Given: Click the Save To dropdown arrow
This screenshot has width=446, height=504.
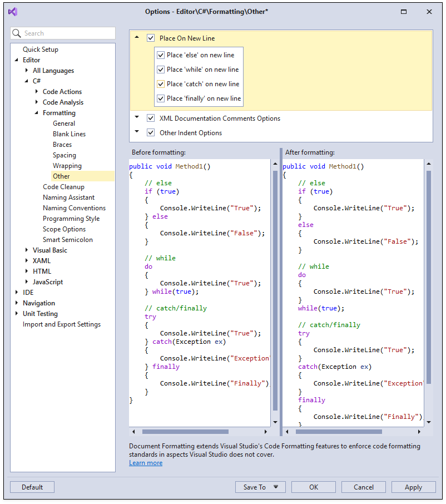Looking at the screenshot, I should pyautogui.click(x=276, y=487).
